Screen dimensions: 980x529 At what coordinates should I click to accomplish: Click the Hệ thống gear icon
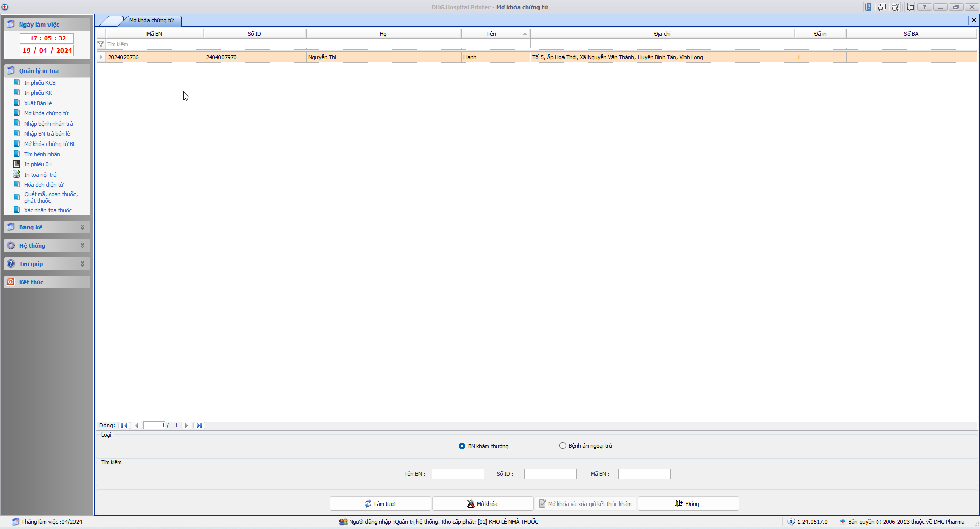coord(11,245)
